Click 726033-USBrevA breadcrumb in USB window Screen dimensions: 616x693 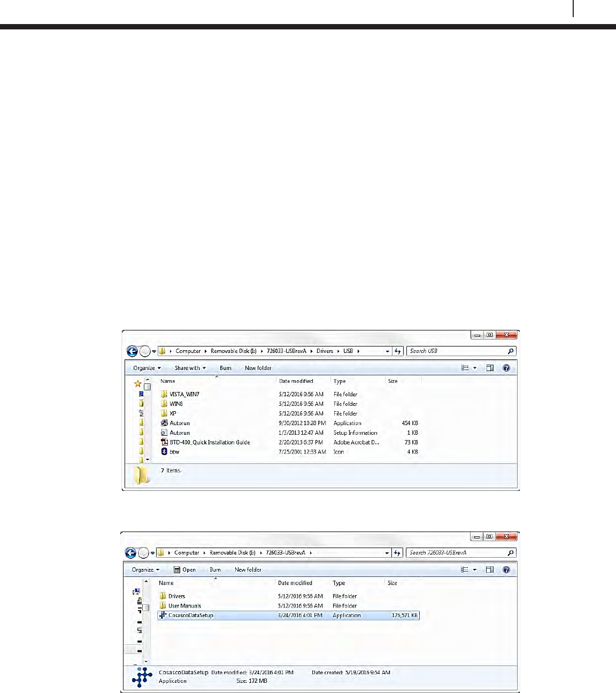point(287,351)
